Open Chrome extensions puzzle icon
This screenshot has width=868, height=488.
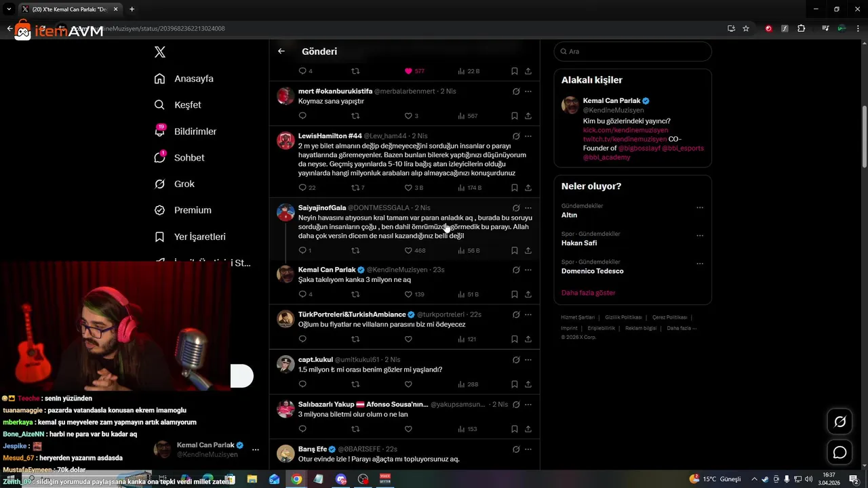(801, 28)
